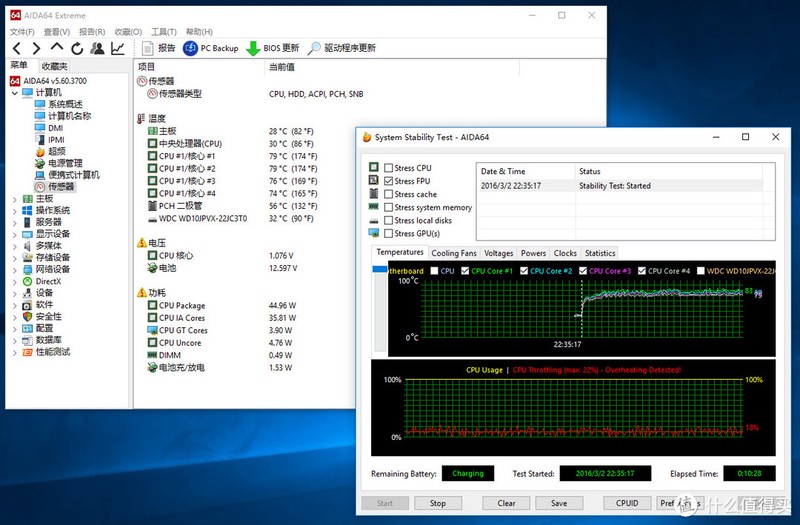Expand the 主板 tree node
Viewport: 800px width, 525px height.
pyautogui.click(x=14, y=199)
